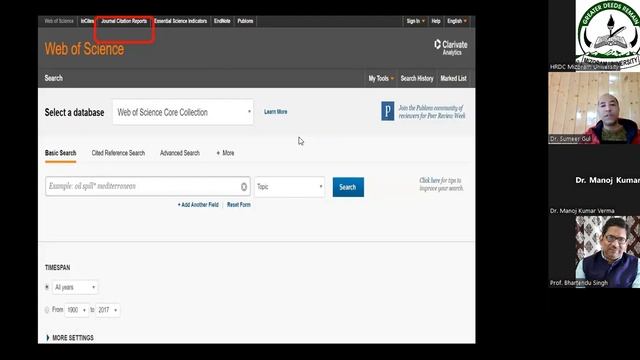Open Essential Science Indicators link

[x=180, y=21]
